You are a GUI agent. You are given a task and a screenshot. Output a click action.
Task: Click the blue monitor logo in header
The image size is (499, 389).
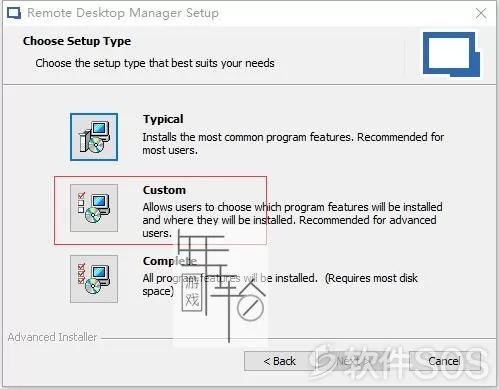click(x=451, y=54)
